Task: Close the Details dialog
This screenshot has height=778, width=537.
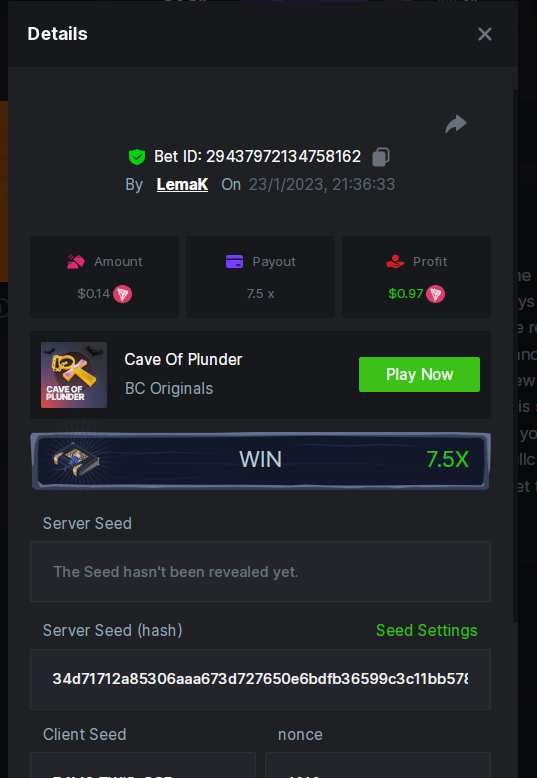Action: (484, 34)
